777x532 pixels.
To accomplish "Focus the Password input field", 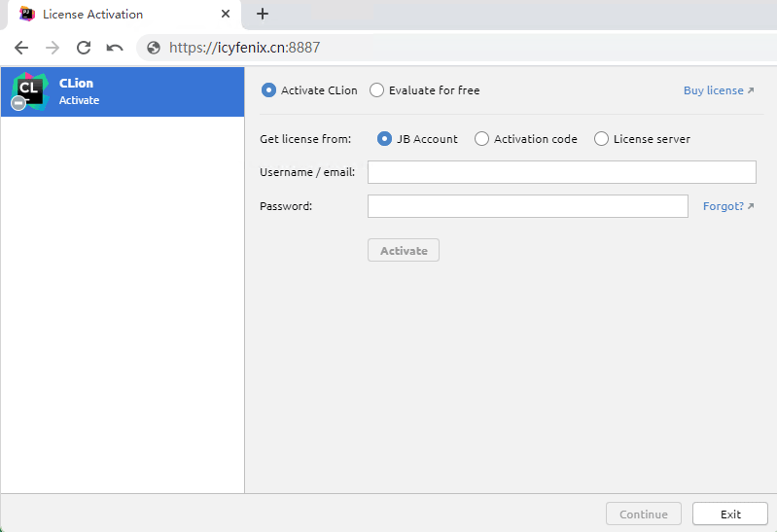I will tap(528, 206).
